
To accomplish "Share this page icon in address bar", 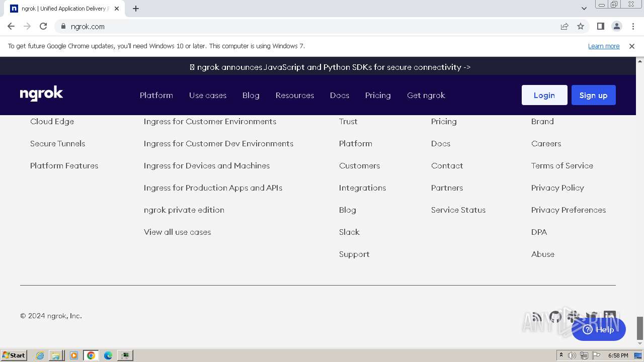I will (x=565, y=26).
